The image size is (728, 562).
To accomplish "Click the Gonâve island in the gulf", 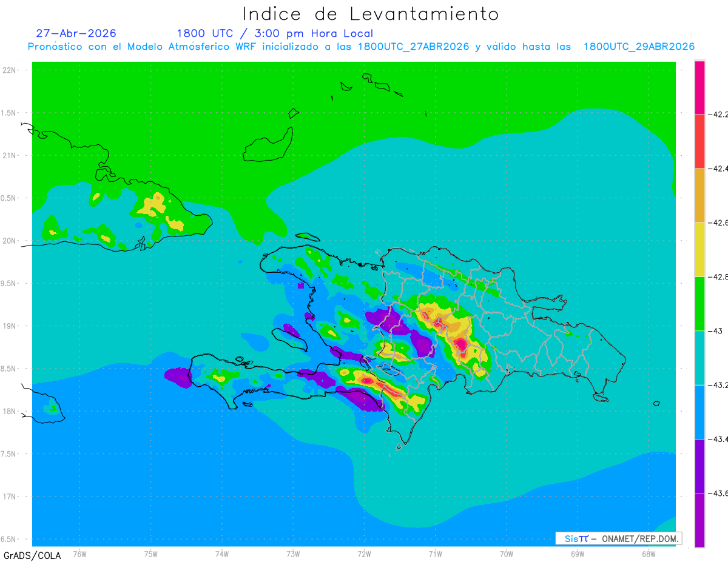I will click(288, 340).
